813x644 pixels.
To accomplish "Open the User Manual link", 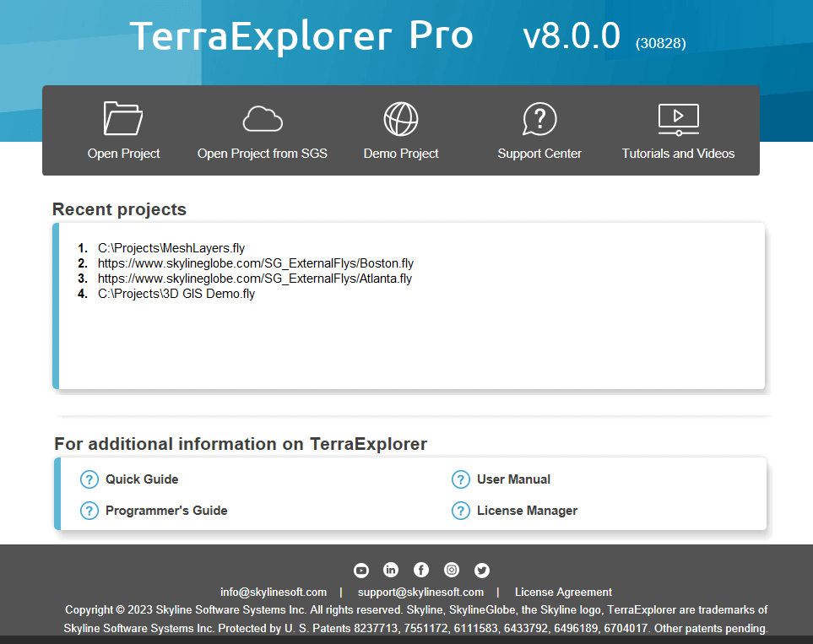I will coord(513,479).
